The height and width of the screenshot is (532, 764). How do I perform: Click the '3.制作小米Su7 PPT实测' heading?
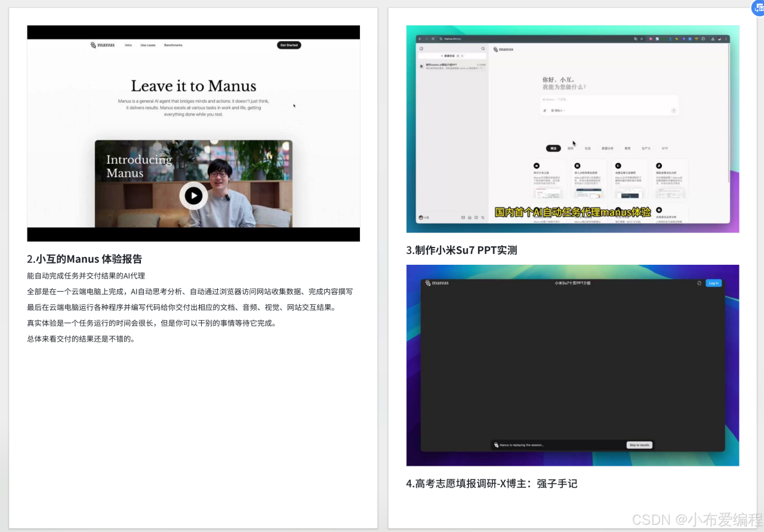(x=461, y=250)
